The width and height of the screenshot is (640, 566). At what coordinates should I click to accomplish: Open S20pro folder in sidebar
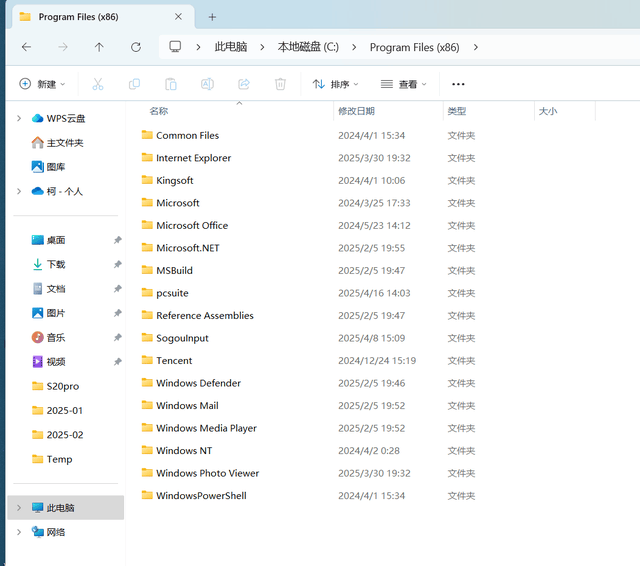[55, 386]
